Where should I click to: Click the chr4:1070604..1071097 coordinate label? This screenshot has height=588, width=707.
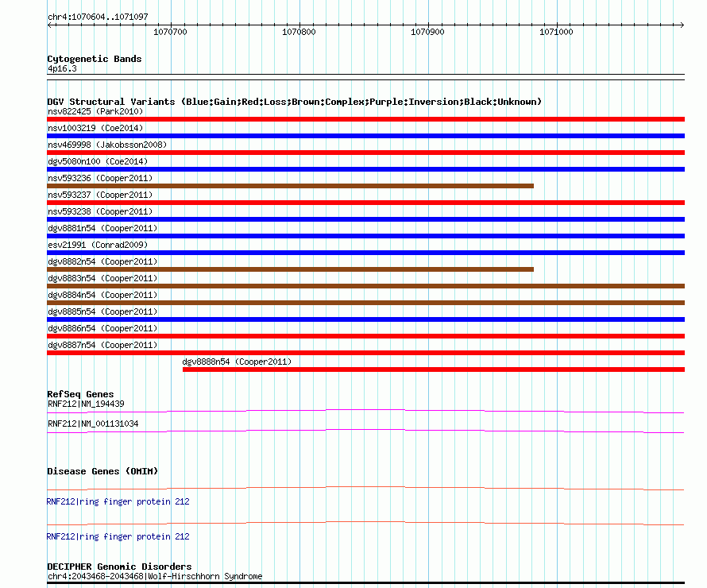point(98,17)
